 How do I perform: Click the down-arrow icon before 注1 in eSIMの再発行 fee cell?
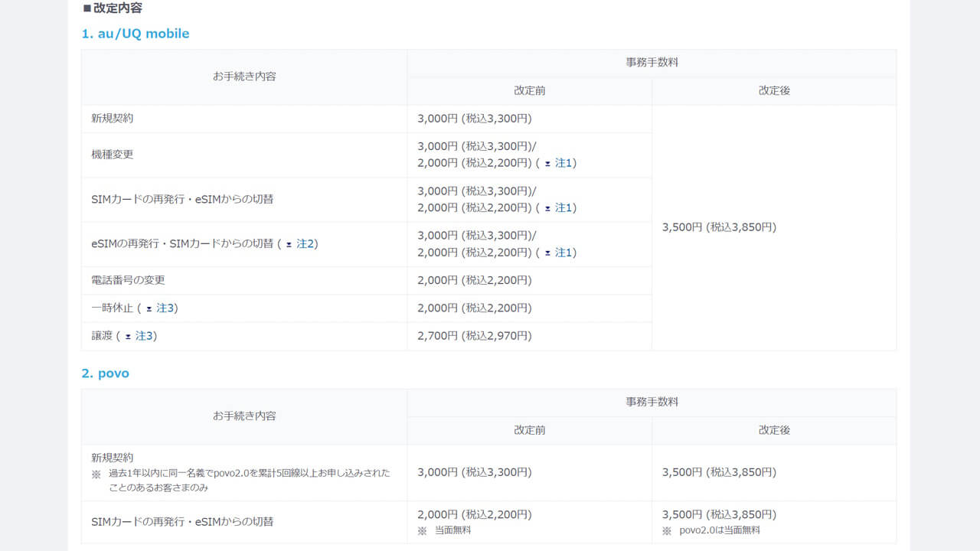click(x=547, y=253)
